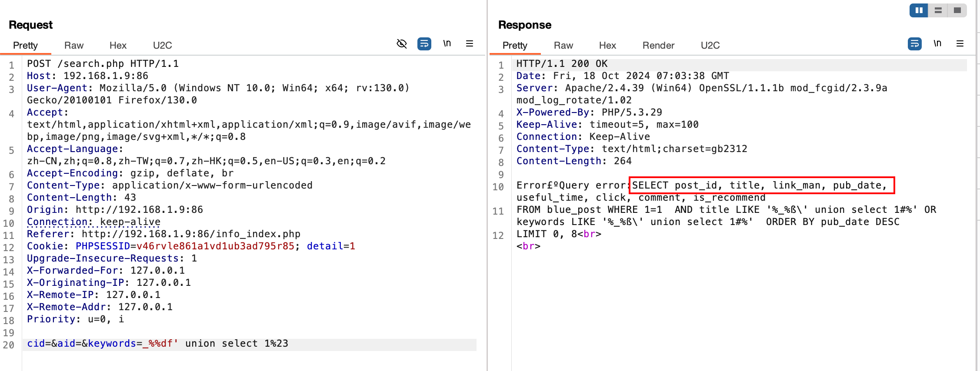Viewport: 980px width, 371px height.
Task: Select combined tabbed layout icon
Action: (x=957, y=10)
